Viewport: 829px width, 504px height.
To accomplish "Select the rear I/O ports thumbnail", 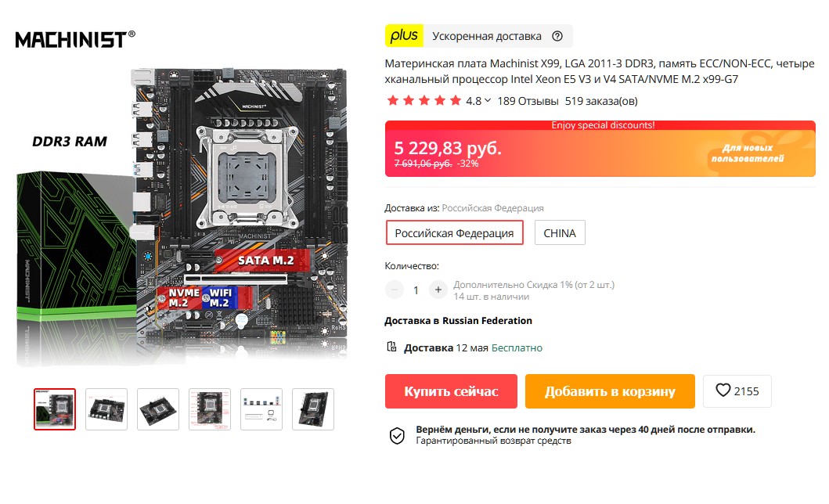I will (261, 409).
